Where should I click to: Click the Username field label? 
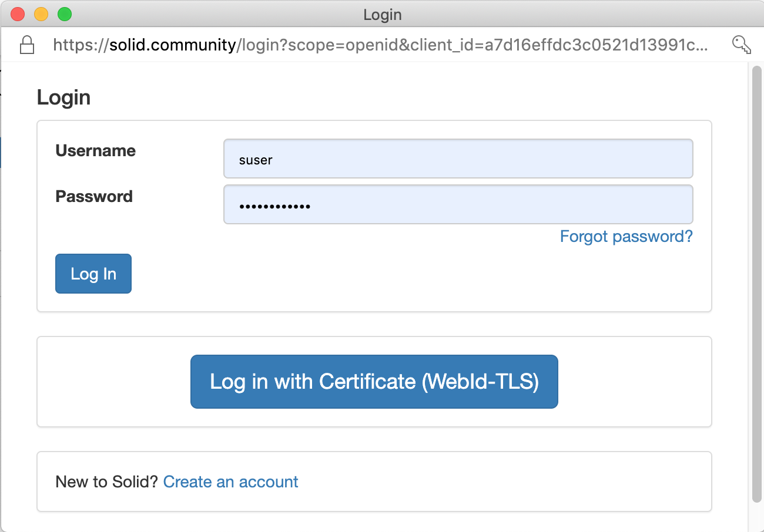95,151
